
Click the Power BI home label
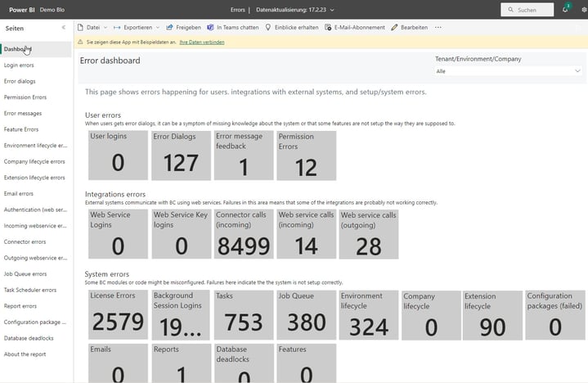22,10
